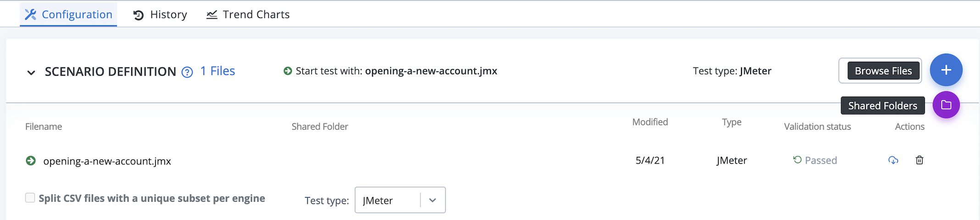
Task: Enable Split CSV files per engine checkbox
Action: pos(30,198)
